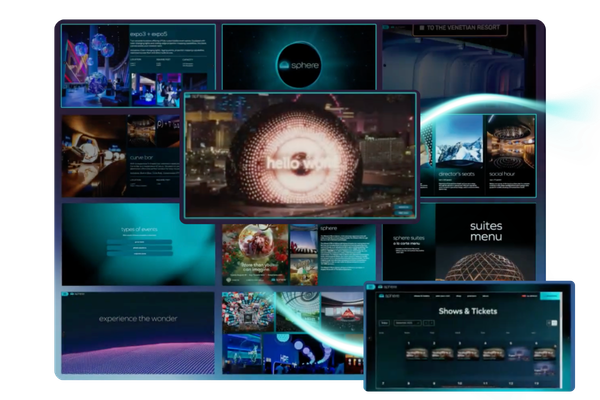Click the expo3 + expo5 heading
Screen dimensions: 600x400
(x=148, y=34)
